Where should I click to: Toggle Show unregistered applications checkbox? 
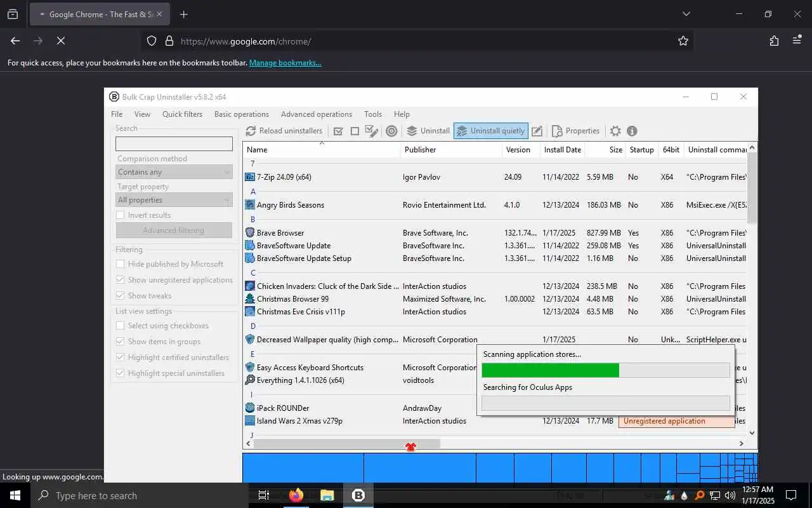pos(120,280)
